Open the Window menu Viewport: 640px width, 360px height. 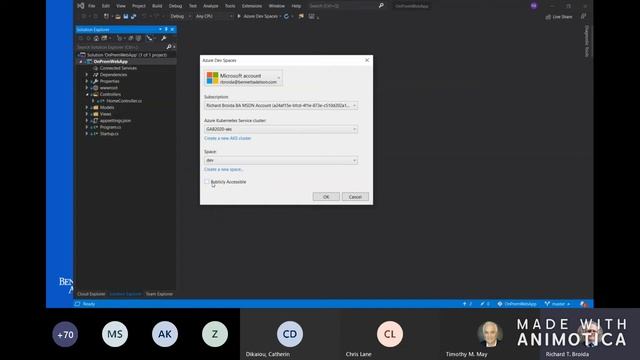(x=277, y=6)
